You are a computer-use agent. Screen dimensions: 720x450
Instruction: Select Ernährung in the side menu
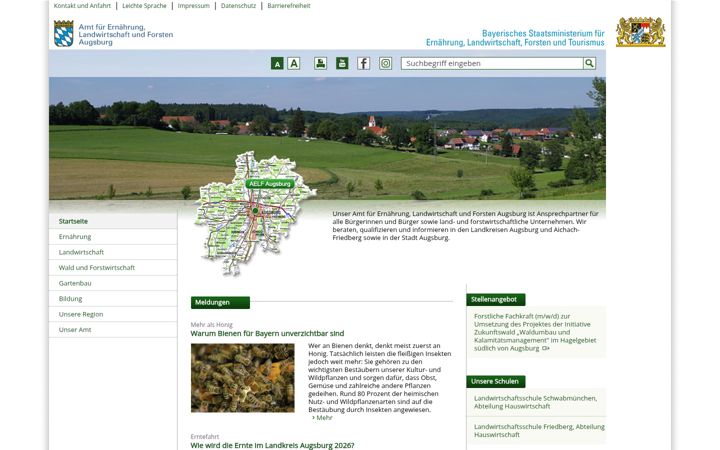(113, 237)
